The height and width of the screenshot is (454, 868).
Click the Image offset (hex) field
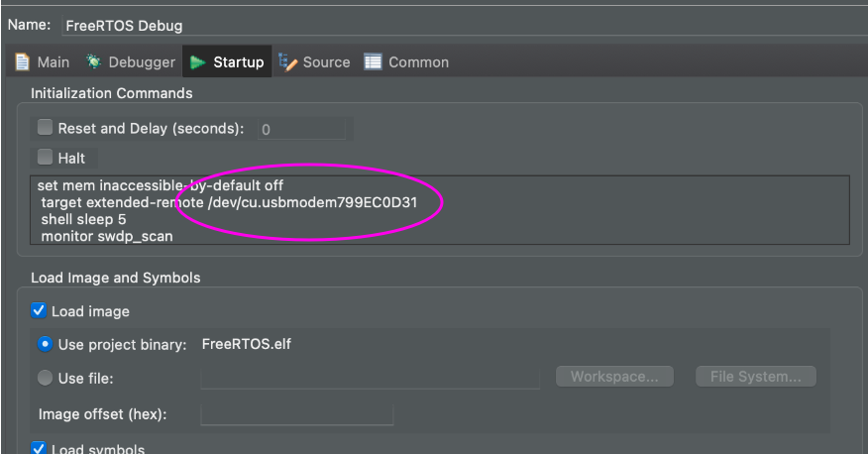click(x=296, y=414)
